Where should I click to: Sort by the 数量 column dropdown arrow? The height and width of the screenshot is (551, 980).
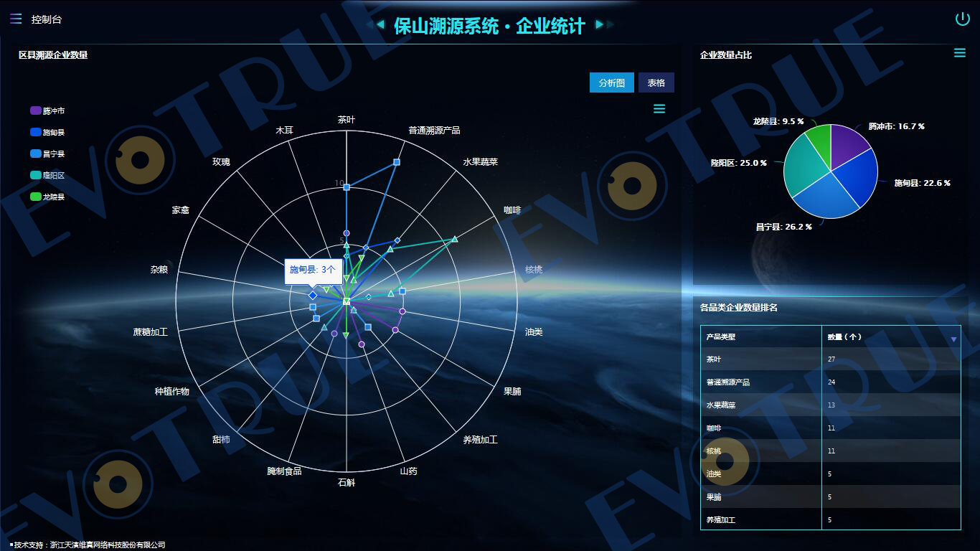click(953, 339)
